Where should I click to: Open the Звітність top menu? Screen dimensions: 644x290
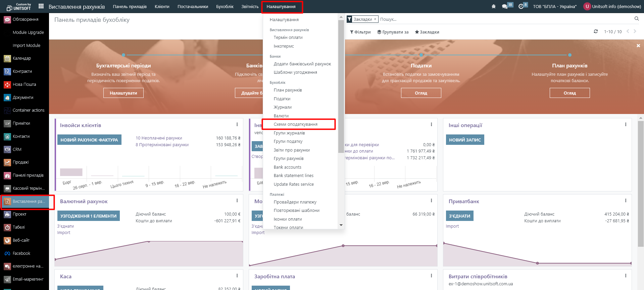point(250,7)
